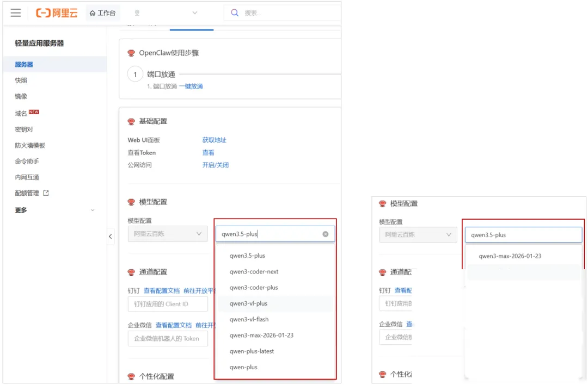
Task: Click 查看配置文档 for 钉钉 in left panel
Action: (162, 290)
